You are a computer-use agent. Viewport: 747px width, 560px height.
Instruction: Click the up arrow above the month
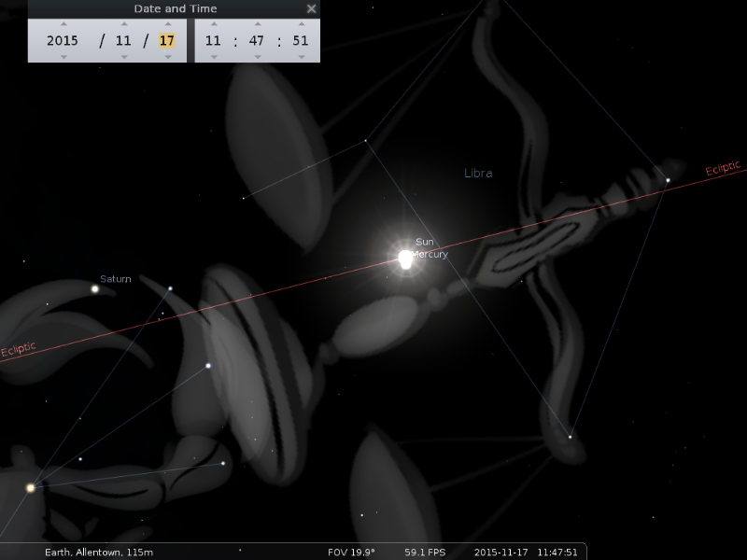tap(123, 24)
